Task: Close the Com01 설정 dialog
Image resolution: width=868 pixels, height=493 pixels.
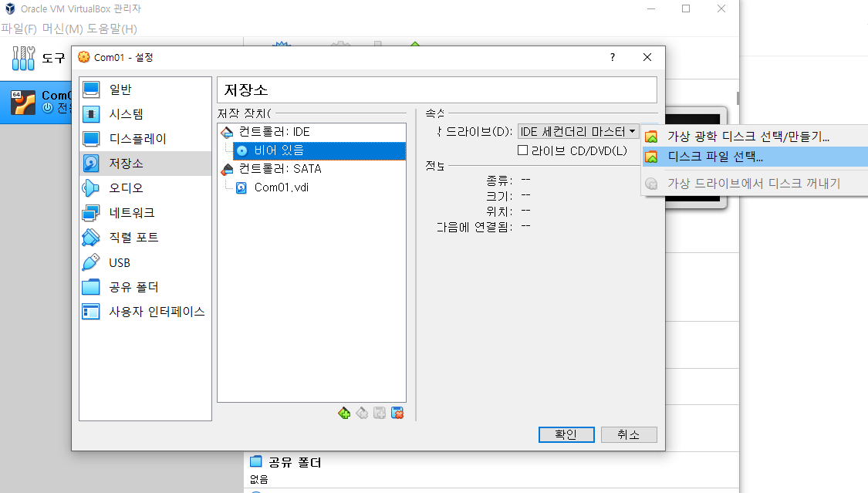Action: pyautogui.click(x=647, y=57)
